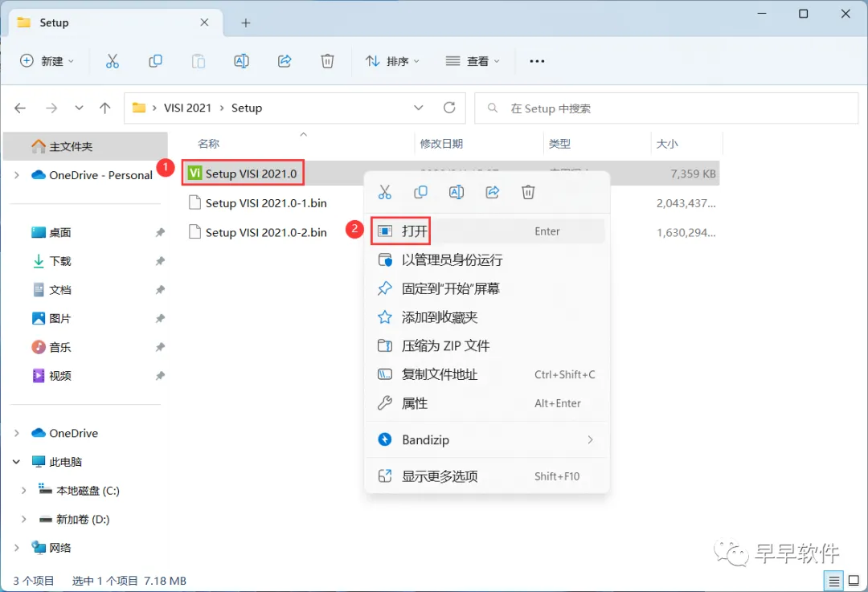Open the 查看 view dropdown
Viewport: 868px width, 592px height.
tap(473, 61)
